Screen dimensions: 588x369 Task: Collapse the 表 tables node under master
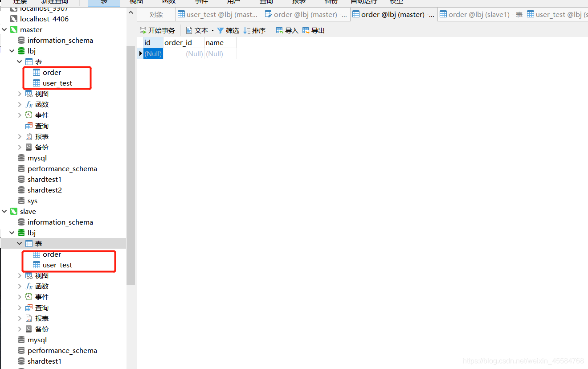point(20,61)
